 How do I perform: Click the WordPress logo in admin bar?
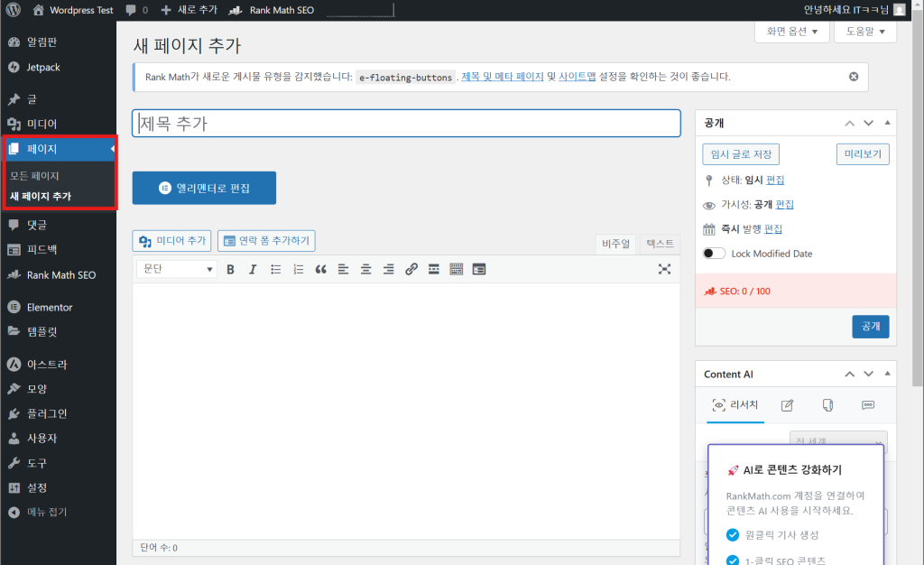coord(13,10)
